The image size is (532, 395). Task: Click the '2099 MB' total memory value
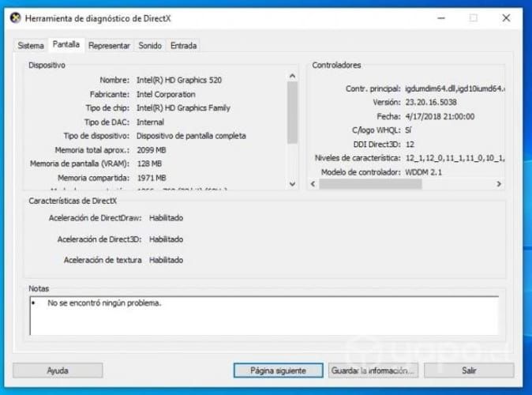[152, 150]
